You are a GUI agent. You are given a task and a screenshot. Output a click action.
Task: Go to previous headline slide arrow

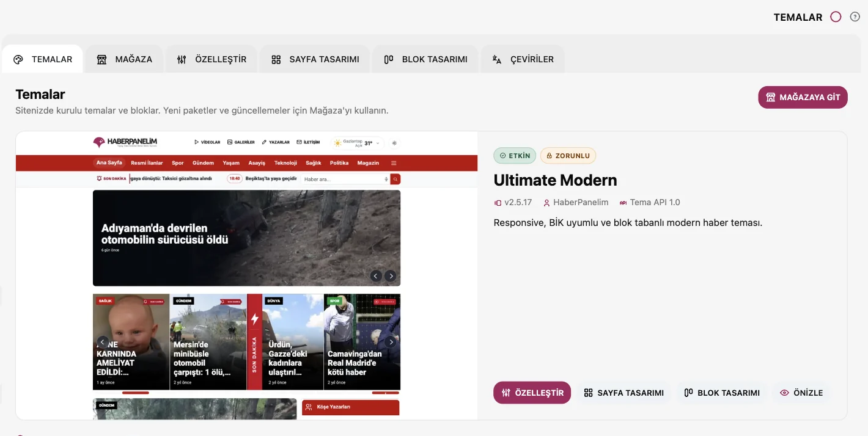click(376, 276)
